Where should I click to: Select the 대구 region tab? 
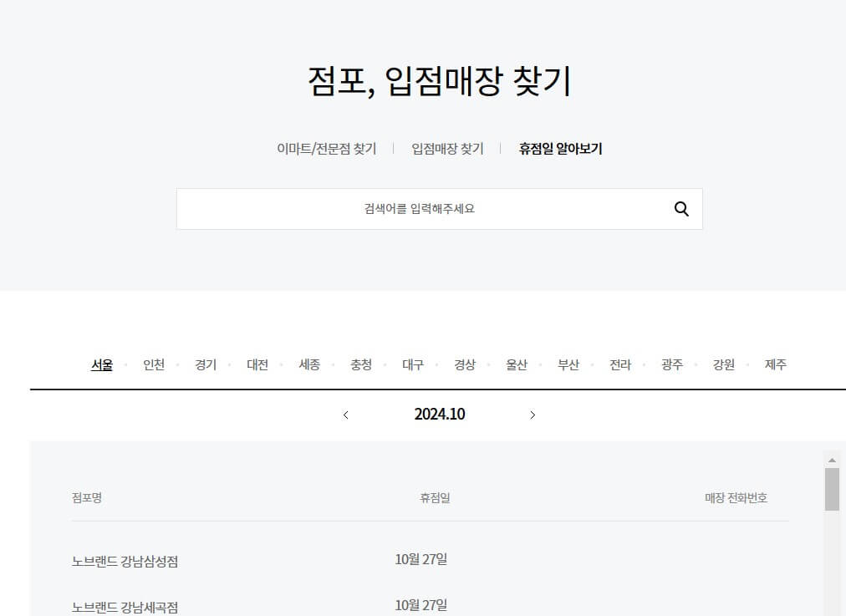[x=413, y=364]
